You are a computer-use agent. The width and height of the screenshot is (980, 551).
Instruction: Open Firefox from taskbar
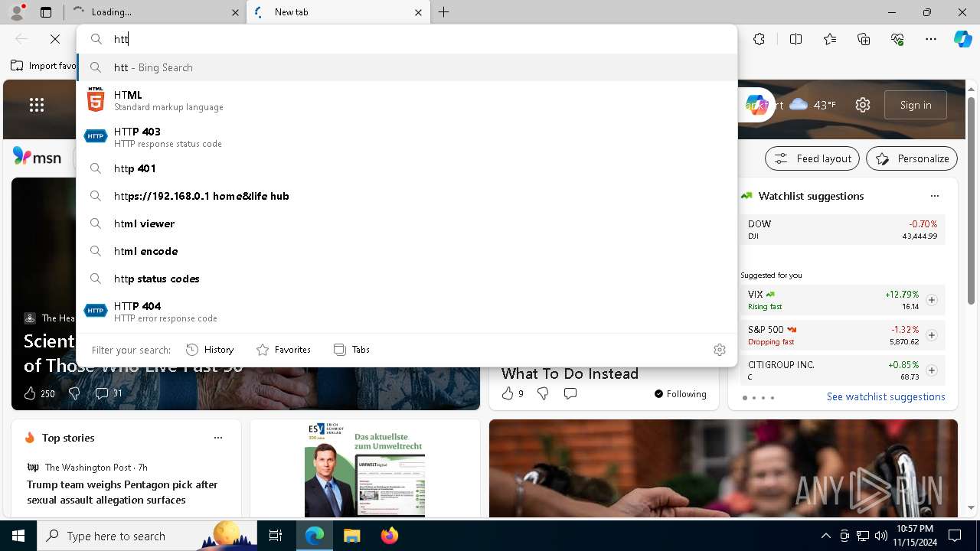(x=389, y=536)
